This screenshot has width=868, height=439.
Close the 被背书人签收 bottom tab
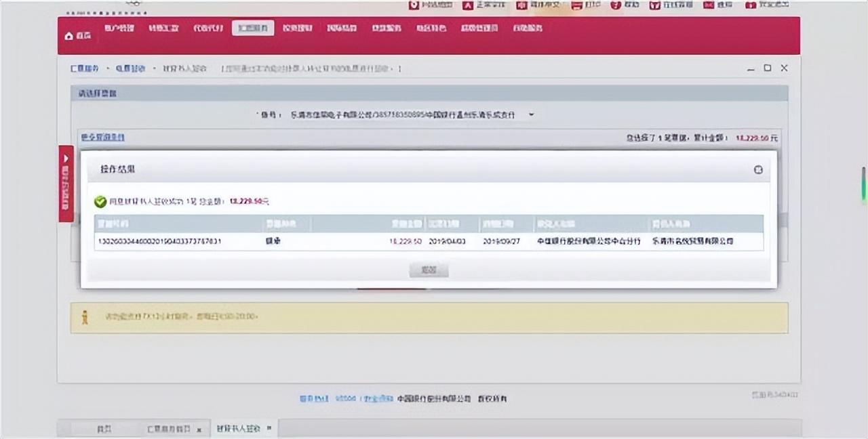click(269, 428)
